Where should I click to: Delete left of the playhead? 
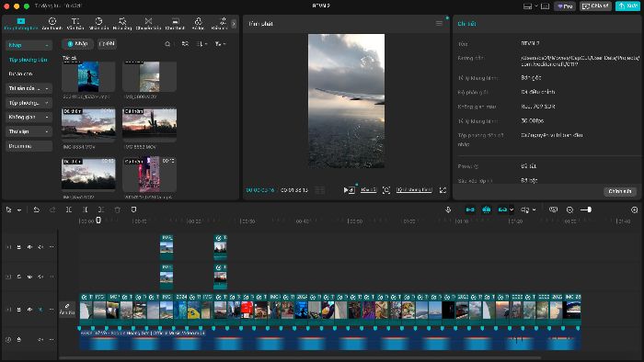pyautogui.click(x=85, y=209)
